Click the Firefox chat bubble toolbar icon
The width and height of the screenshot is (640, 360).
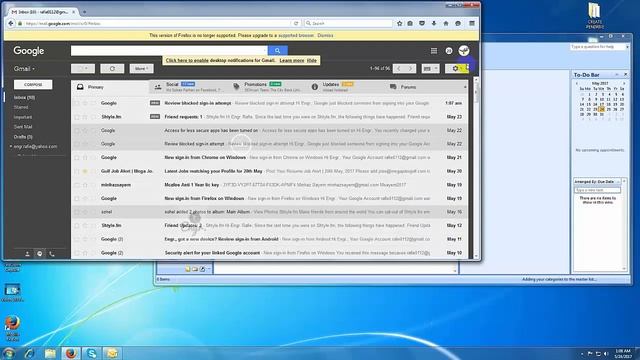click(x=458, y=24)
